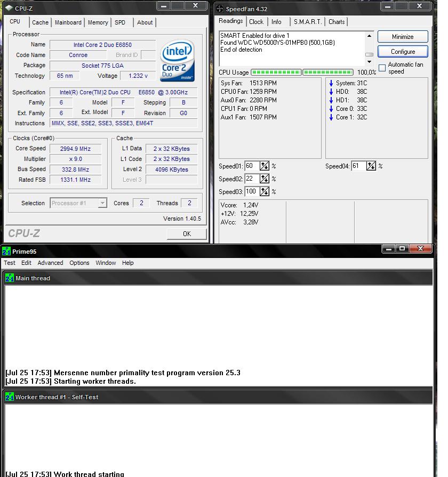Click the CPU-Z title bar icon
The height and width of the screenshot is (477, 448).
click(x=9, y=8)
